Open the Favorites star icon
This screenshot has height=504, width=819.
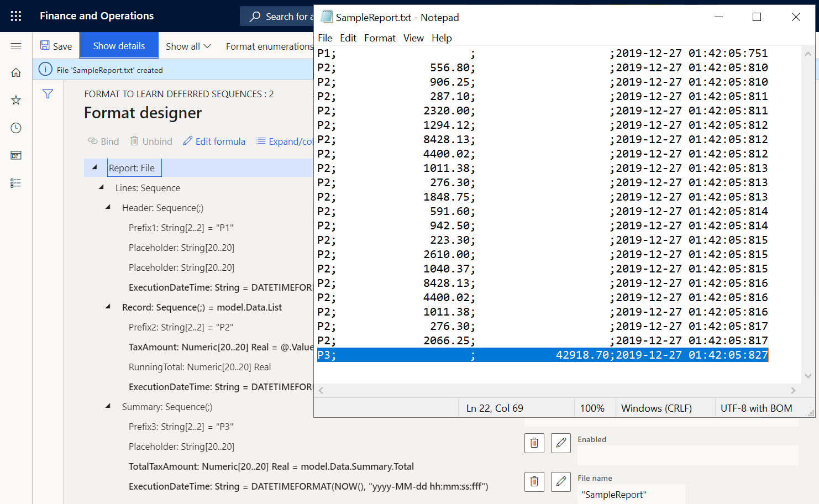(15, 100)
